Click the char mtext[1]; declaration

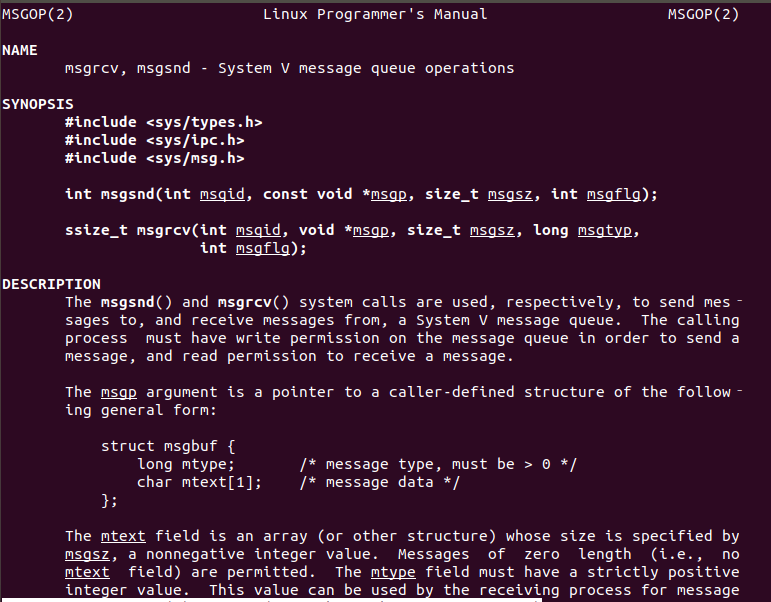tap(199, 482)
